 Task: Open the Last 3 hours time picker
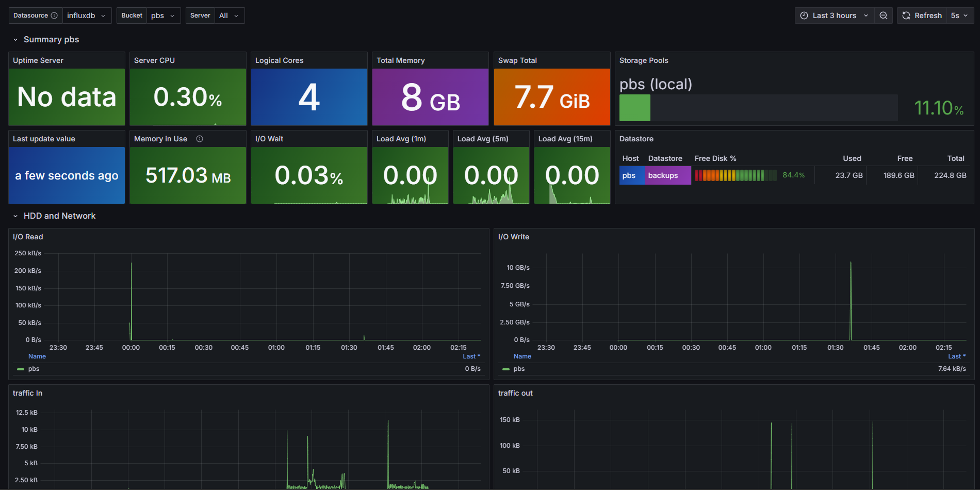834,15
